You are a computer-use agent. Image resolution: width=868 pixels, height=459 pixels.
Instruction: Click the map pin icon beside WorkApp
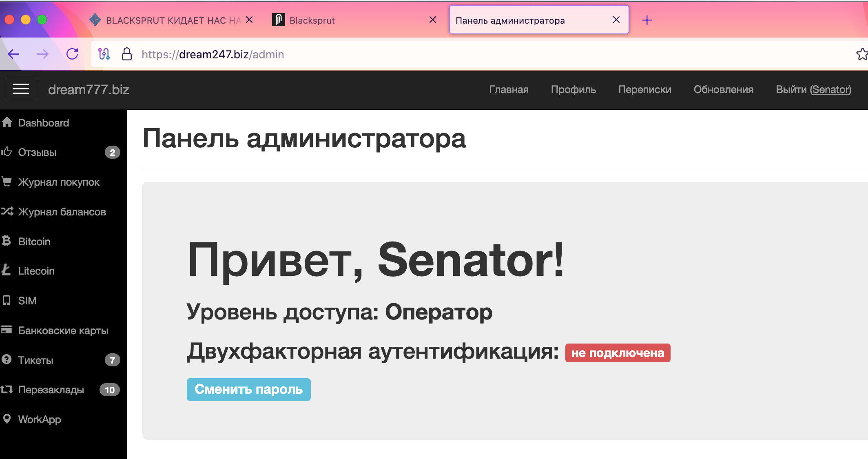pyautogui.click(x=7, y=419)
